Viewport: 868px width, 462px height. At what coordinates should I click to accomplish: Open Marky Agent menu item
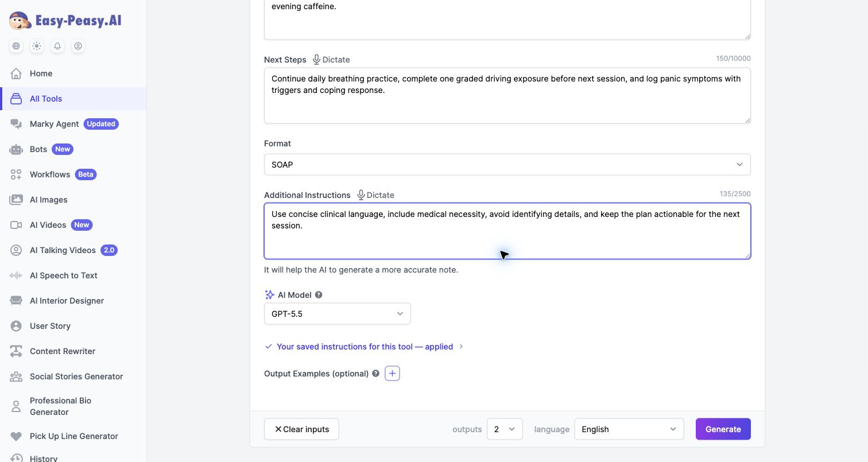73,124
